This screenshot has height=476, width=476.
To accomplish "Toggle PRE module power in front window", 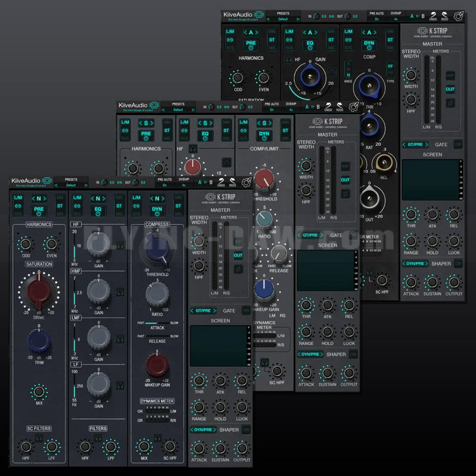I will (x=39, y=211).
